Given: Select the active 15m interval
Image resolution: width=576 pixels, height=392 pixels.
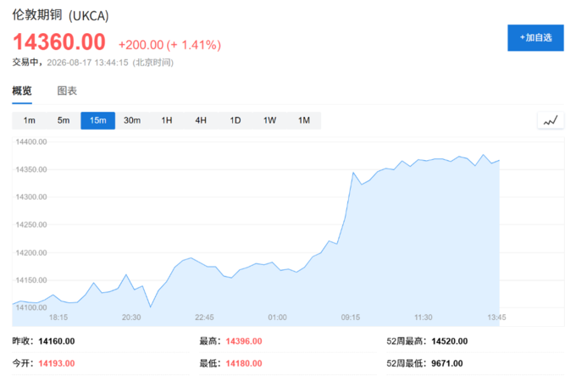Looking at the screenshot, I should click(97, 120).
